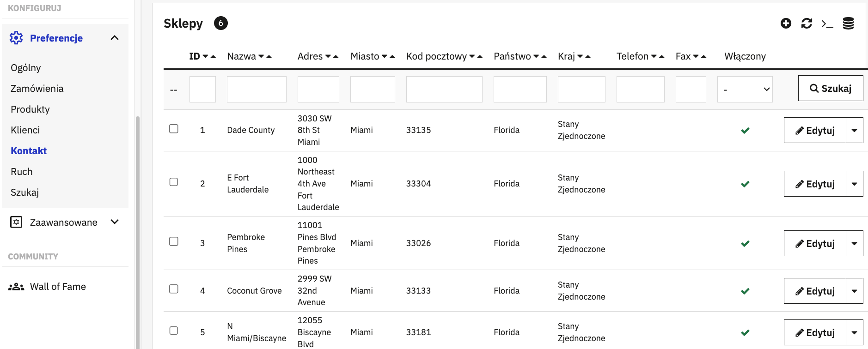Focus the Nazwa filter input field
868x349 pixels.
click(257, 89)
